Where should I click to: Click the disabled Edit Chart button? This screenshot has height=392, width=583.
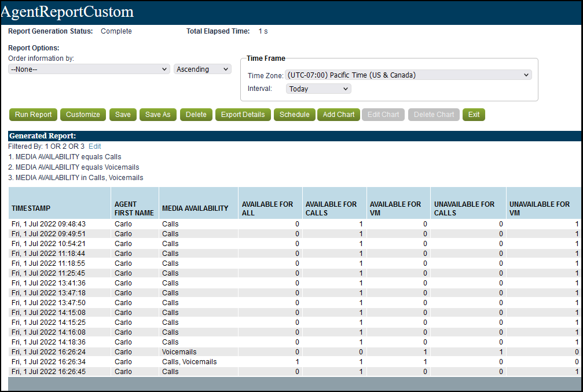pos(383,115)
